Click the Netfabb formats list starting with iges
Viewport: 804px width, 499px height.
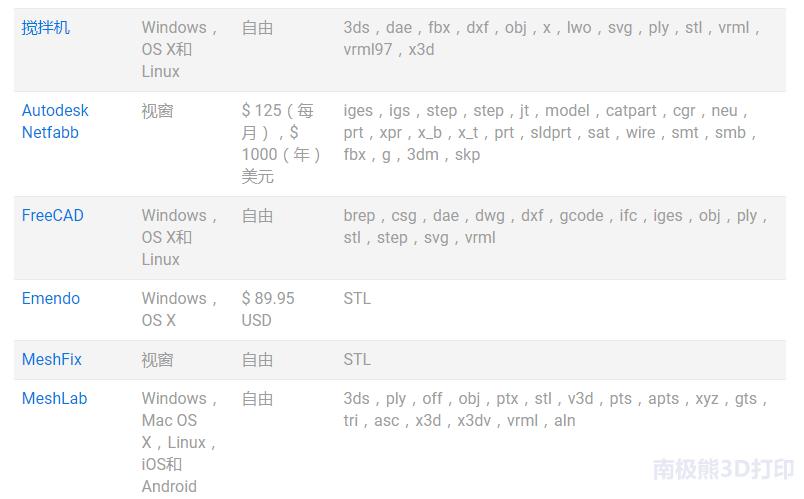click(551, 132)
